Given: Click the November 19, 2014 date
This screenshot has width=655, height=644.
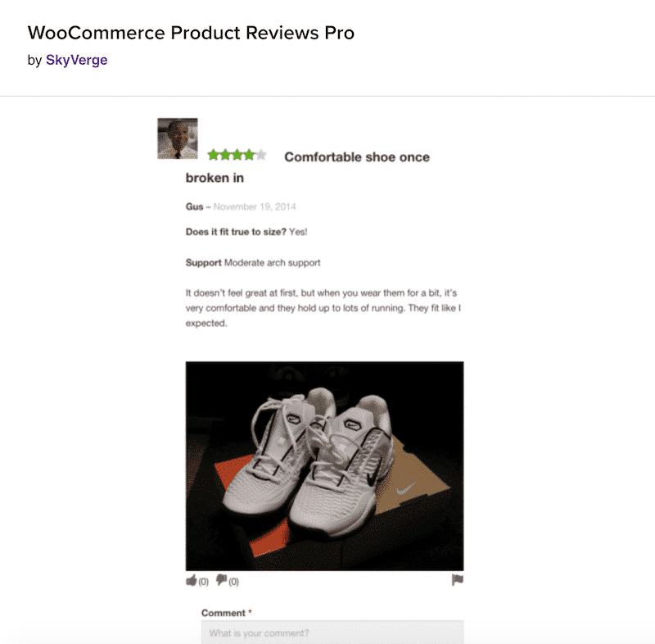Looking at the screenshot, I should coord(255,206).
